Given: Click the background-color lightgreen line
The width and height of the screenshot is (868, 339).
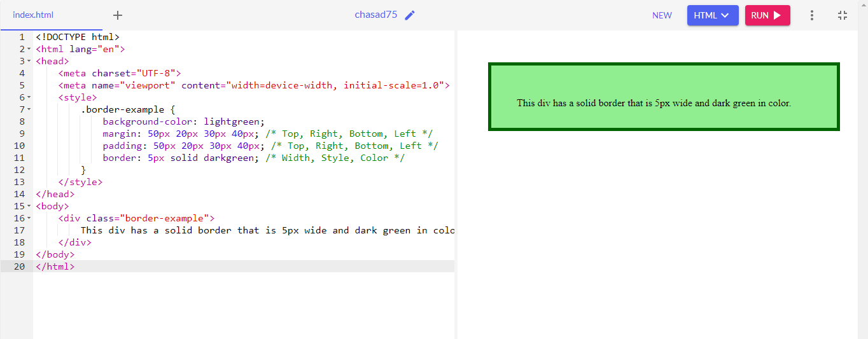Looking at the screenshot, I should coord(183,121).
